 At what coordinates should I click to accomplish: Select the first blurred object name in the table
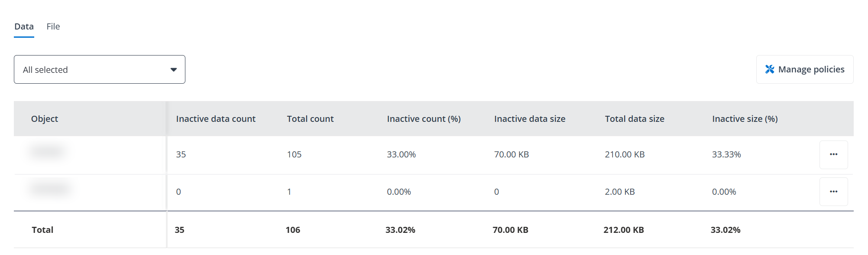48,151
